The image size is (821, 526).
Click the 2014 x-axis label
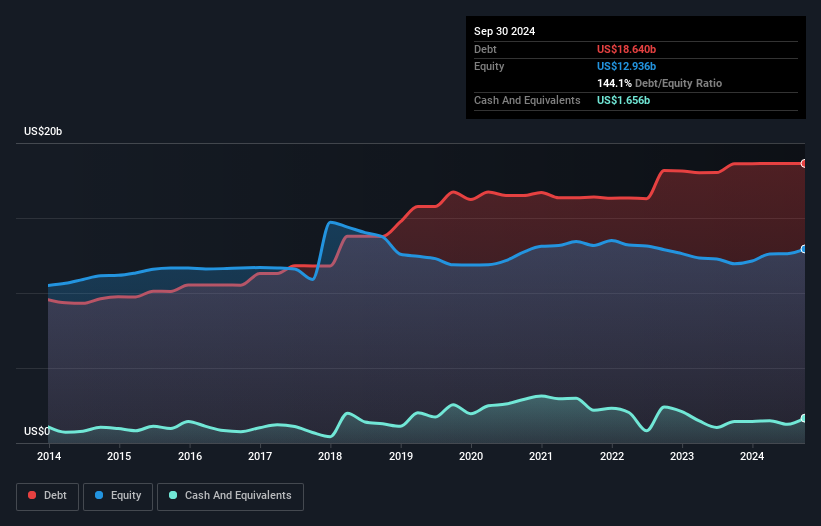[49, 456]
